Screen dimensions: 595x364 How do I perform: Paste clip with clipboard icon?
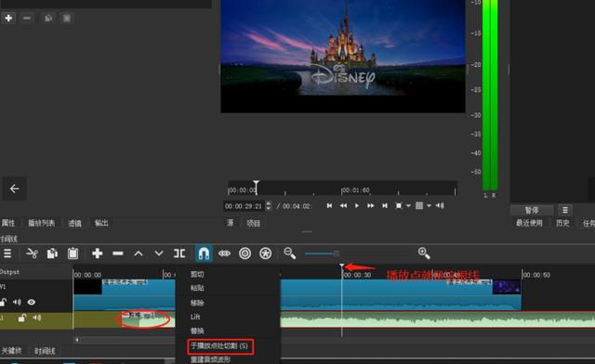(73, 253)
